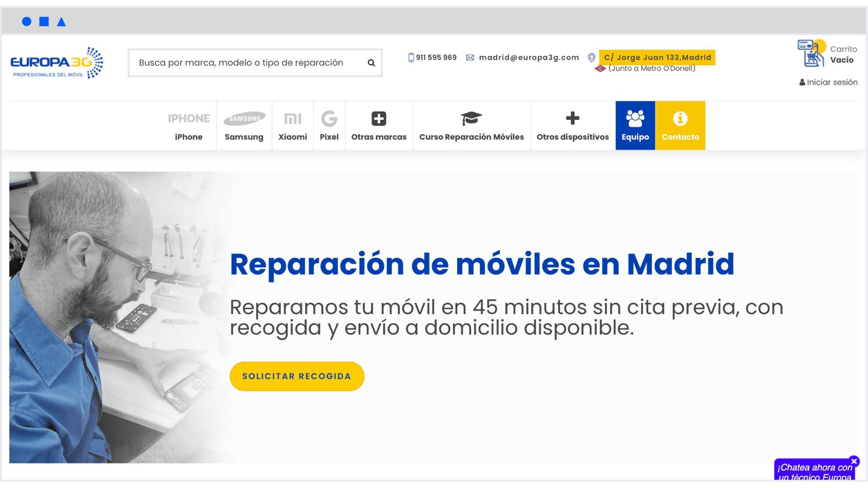The width and height of the screenshot is (868, 488).
Task: Click the location pin icon
Action: tap(591, 57)
